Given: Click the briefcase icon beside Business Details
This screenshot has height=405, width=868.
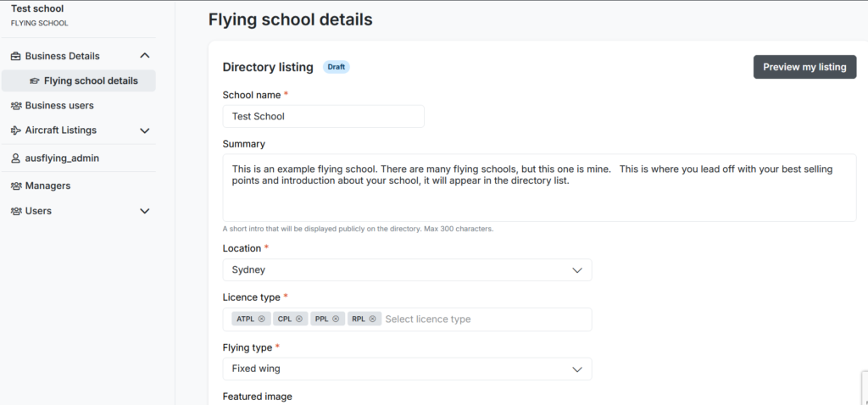Looking at the screenshot, I should point(15,56).
